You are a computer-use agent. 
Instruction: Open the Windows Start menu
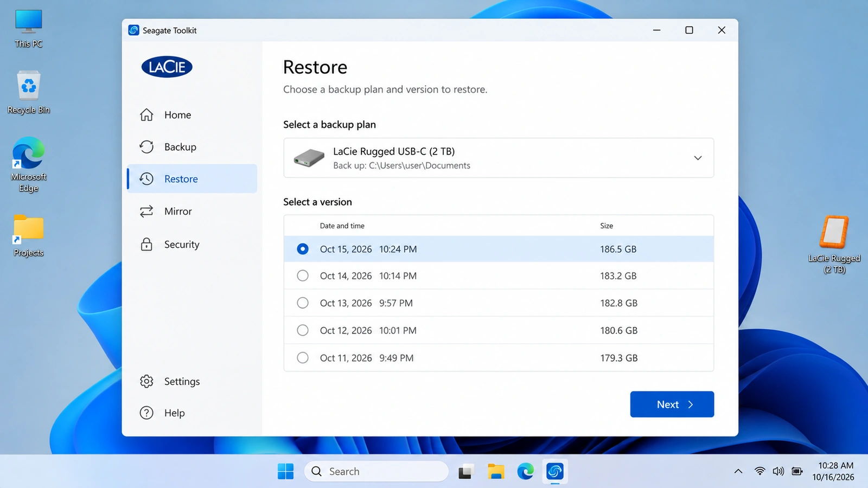pos(285,471)
